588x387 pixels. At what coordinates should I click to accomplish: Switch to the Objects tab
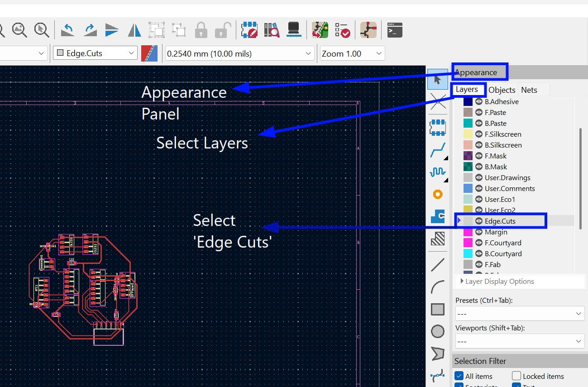click(502, 90)
